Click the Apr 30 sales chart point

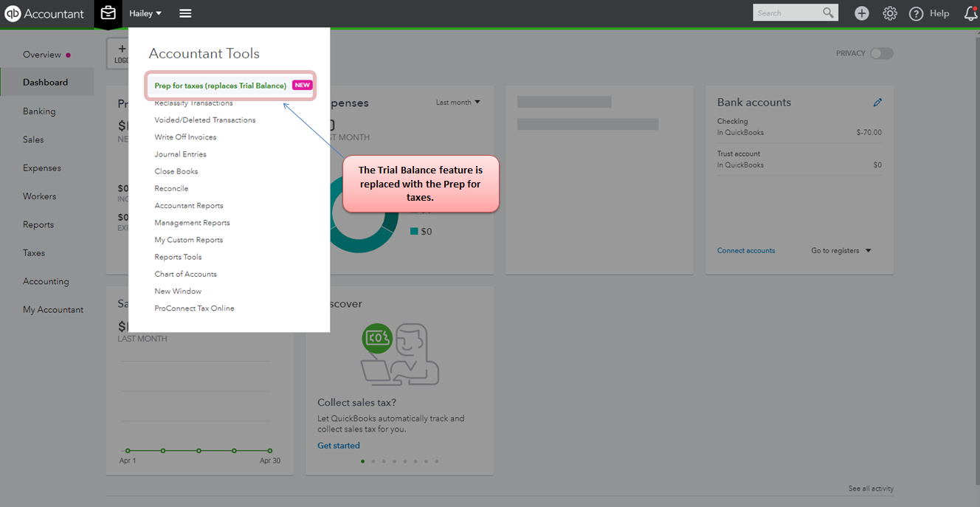(269, 450)
